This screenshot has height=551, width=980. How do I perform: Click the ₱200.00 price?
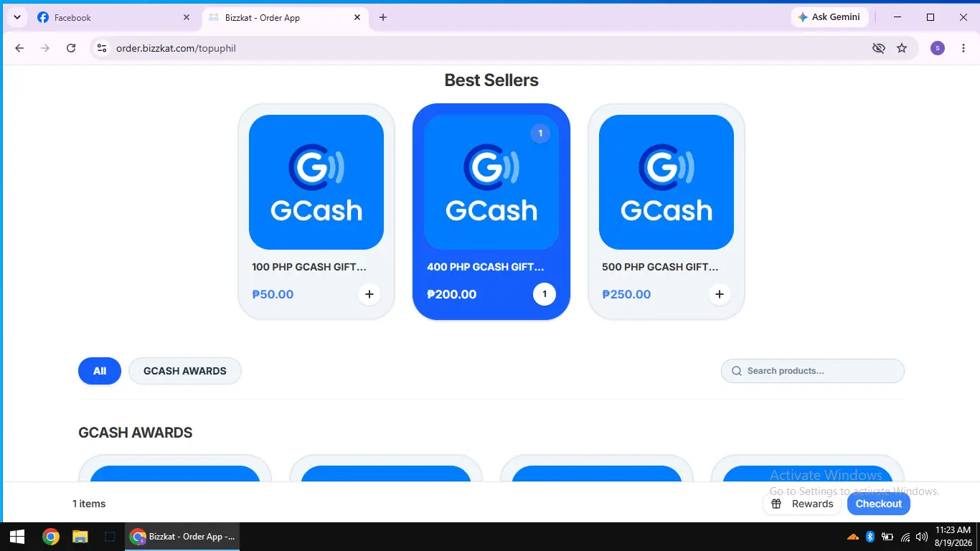click(452, 294)
